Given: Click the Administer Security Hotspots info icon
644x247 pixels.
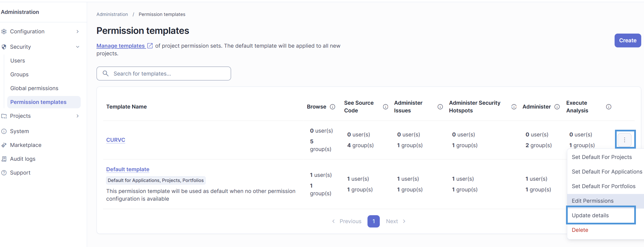Looking at the screenshot, I should click(x=514, y=107).
